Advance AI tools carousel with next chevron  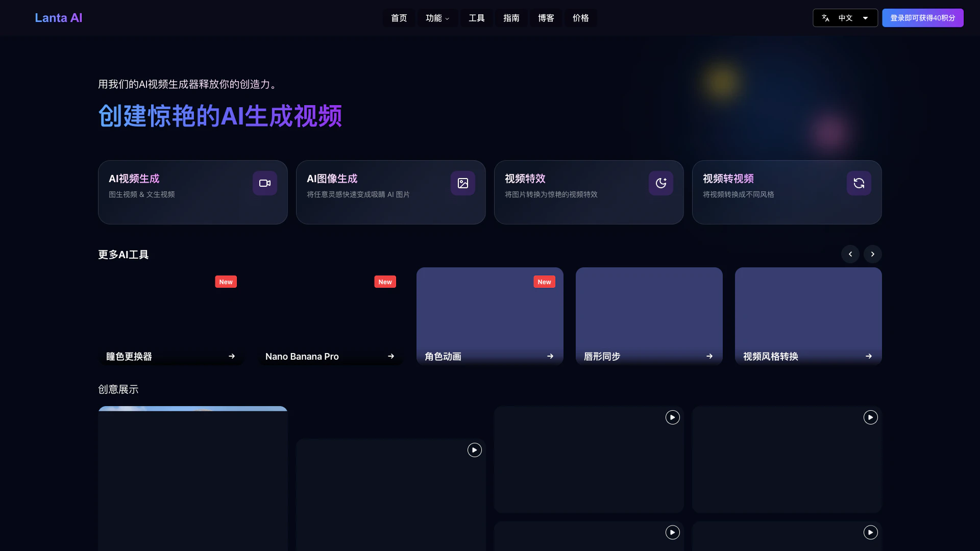click(x=872, y=254)
